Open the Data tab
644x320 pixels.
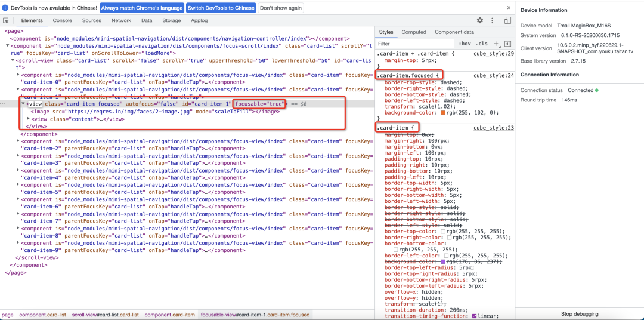click(x=147, y=20)
